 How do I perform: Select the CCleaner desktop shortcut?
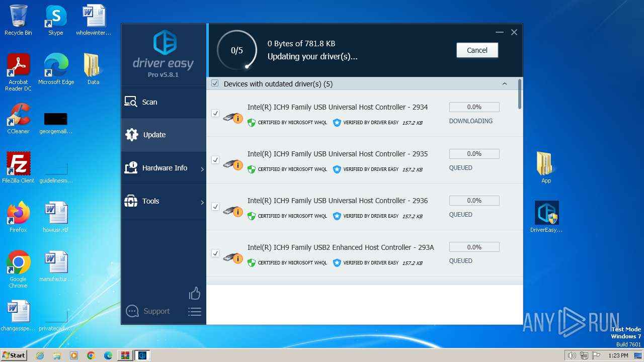coord(18,119)
